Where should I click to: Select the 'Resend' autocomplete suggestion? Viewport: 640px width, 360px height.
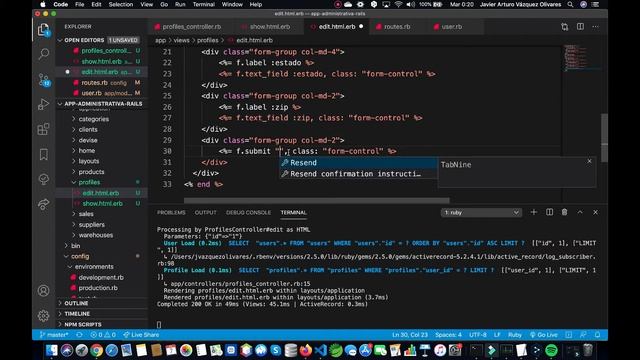(358, 163)
